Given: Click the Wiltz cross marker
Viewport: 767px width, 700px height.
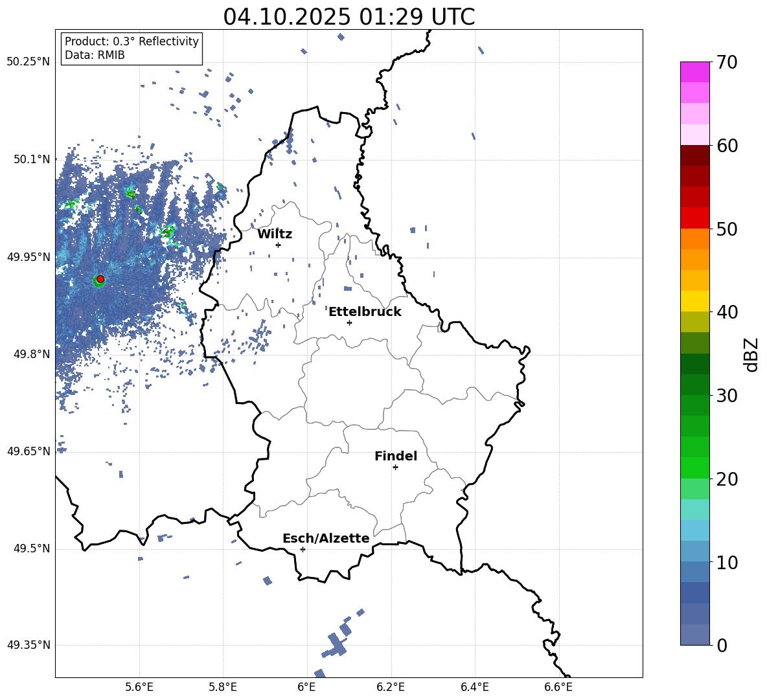Looking at the screenshot, I should pos(279,245).
